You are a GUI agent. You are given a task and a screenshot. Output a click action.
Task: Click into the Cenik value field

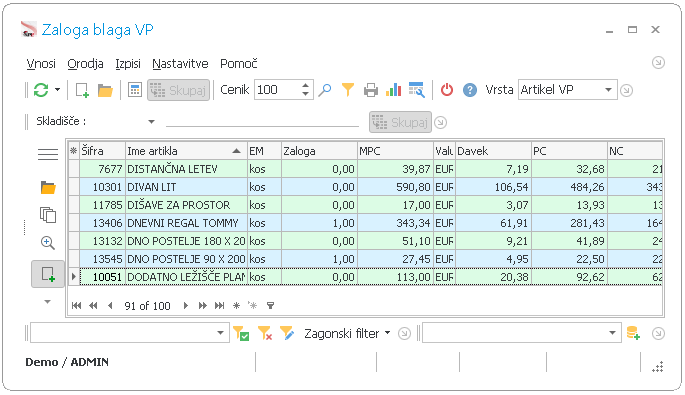pyautogui.click(x=277, y=90)
